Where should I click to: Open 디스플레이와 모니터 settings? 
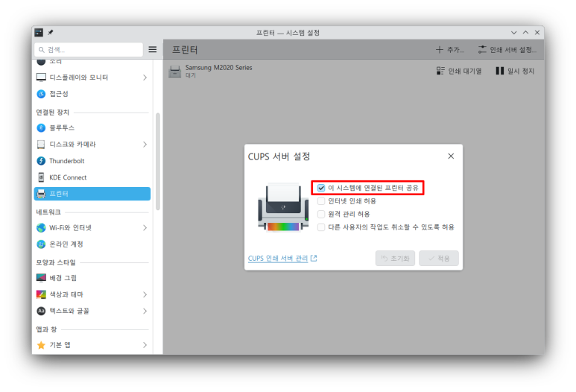pyautogui.click(x=92, y=78)
